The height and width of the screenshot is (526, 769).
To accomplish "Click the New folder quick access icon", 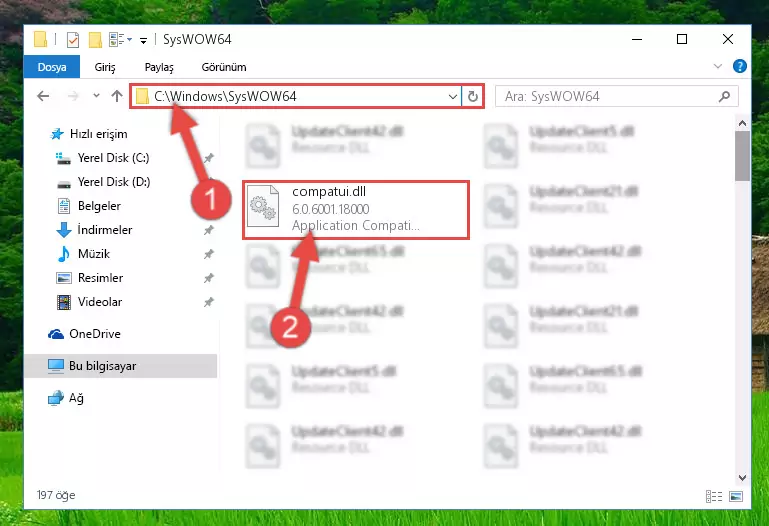I will point(95,40).
